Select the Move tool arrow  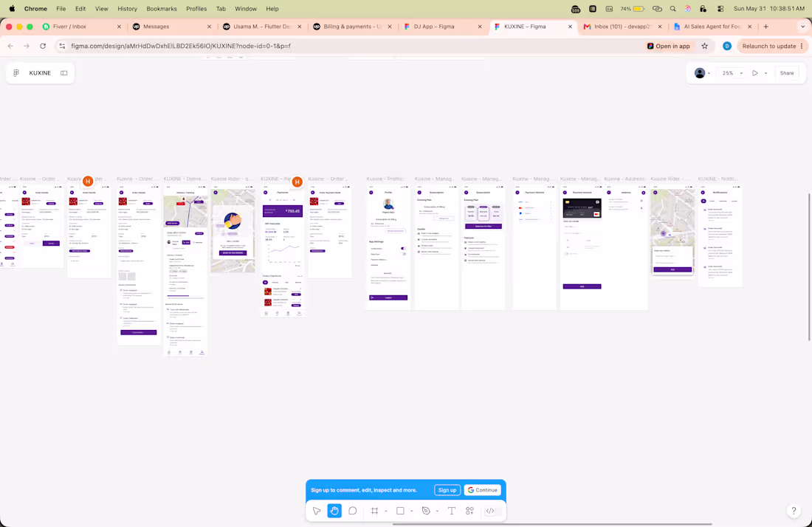tap(317, 511)
